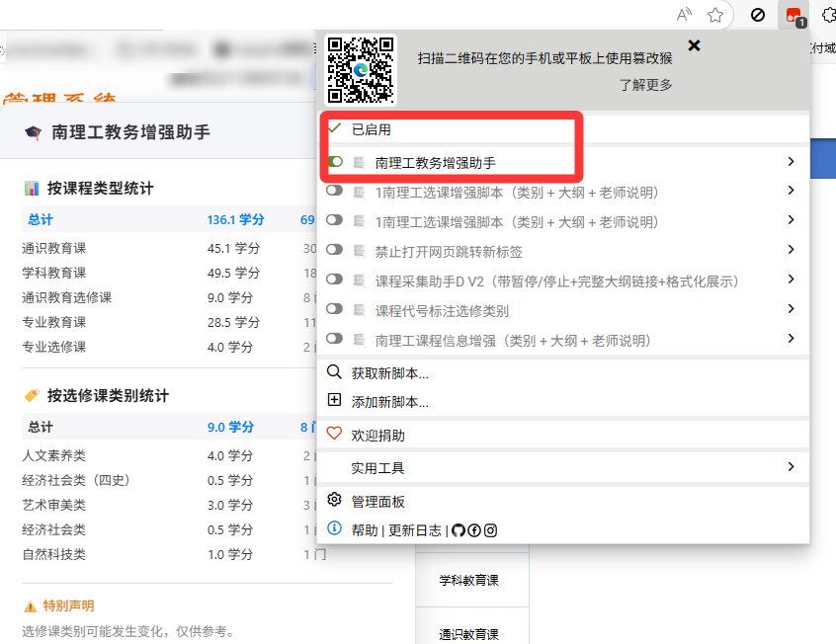The width and height of the screenshot is (836, 644).
Task: Click the favorites star icon
Action: point(716,15)
